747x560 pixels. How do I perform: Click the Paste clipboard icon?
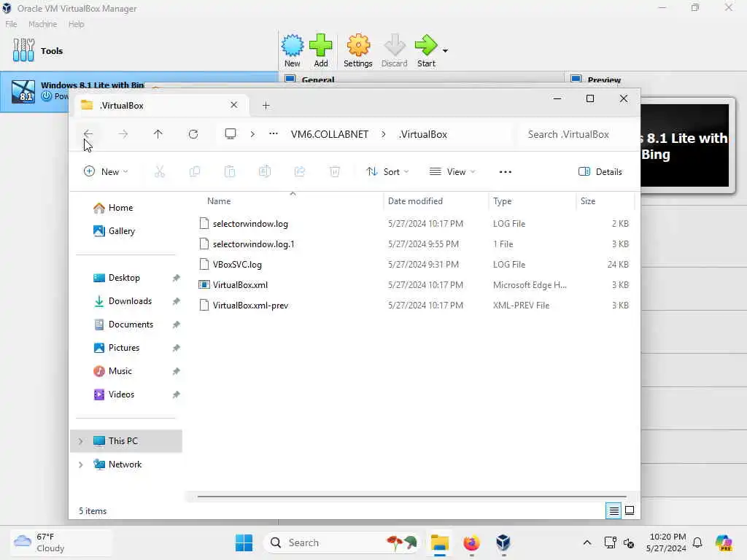[x=230, y=172]
